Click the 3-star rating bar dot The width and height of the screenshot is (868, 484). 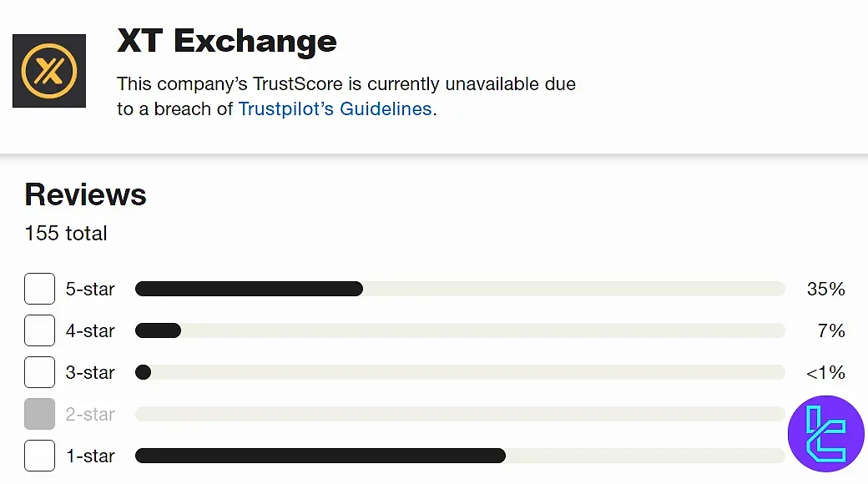[143, 372]
